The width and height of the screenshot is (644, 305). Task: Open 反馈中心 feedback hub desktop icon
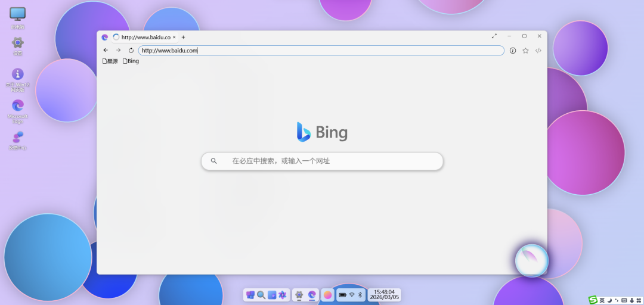click(17, 141)
